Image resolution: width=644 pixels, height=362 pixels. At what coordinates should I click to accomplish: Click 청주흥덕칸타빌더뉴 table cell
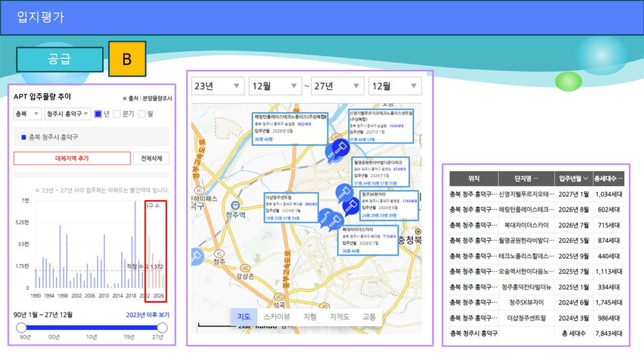tap(526, 287)
